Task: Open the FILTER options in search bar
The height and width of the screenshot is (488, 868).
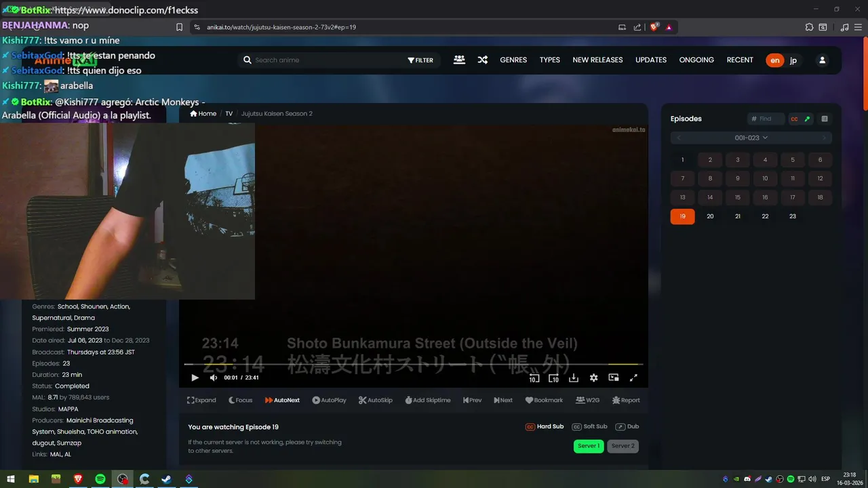Action: pos(420,60)
